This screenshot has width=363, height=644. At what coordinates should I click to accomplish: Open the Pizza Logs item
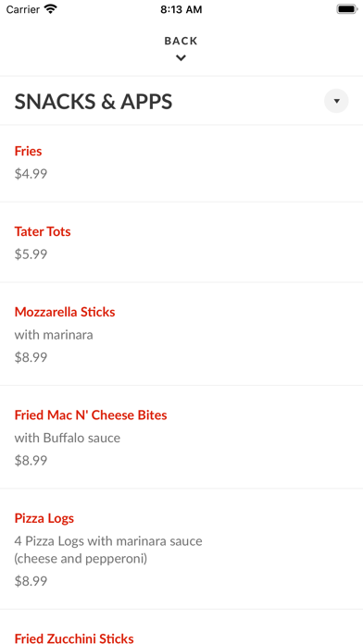point(181,549)
